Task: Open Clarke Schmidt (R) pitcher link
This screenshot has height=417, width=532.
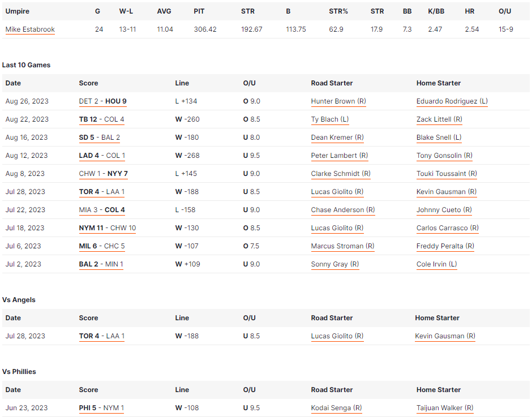Action: click(341, 174)
